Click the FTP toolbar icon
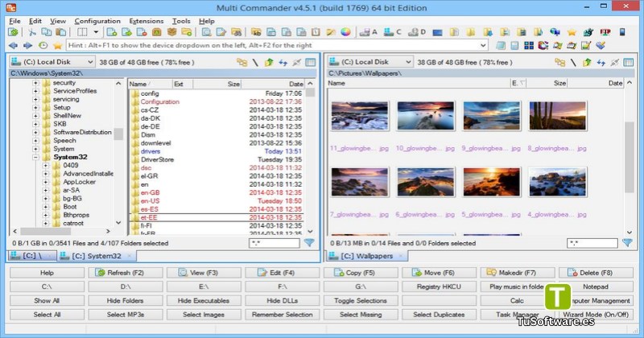644x338 pixels. click(605, 32)
